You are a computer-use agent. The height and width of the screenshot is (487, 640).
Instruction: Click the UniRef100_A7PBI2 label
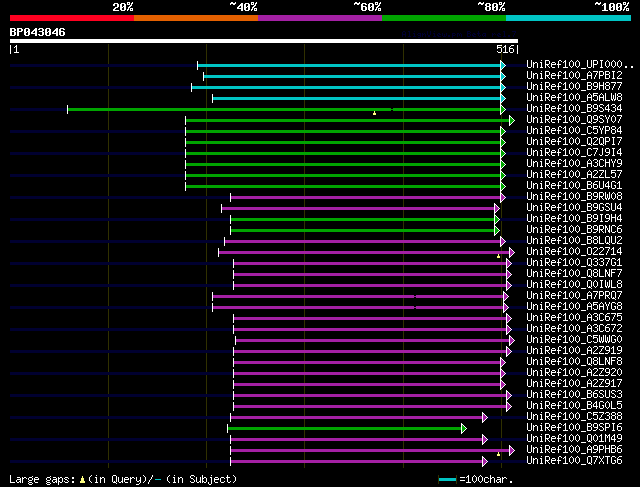(574, 76)
